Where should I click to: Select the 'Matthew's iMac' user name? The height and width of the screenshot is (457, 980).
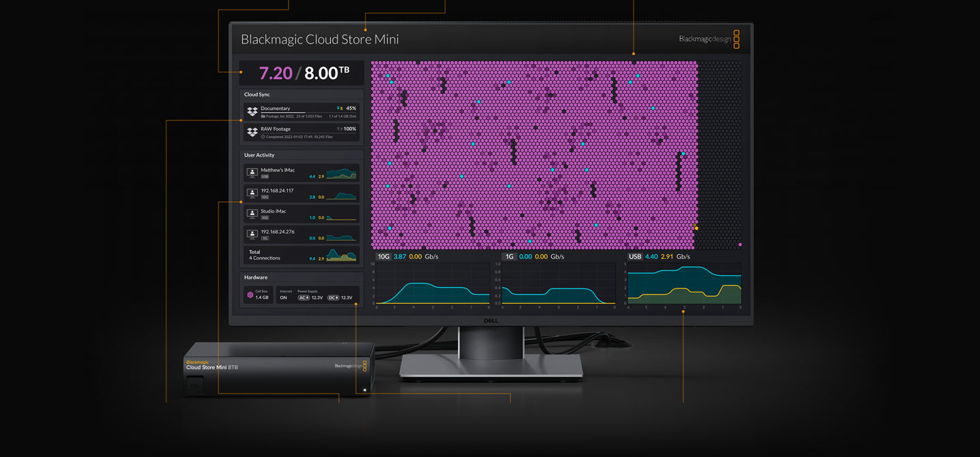278,170
